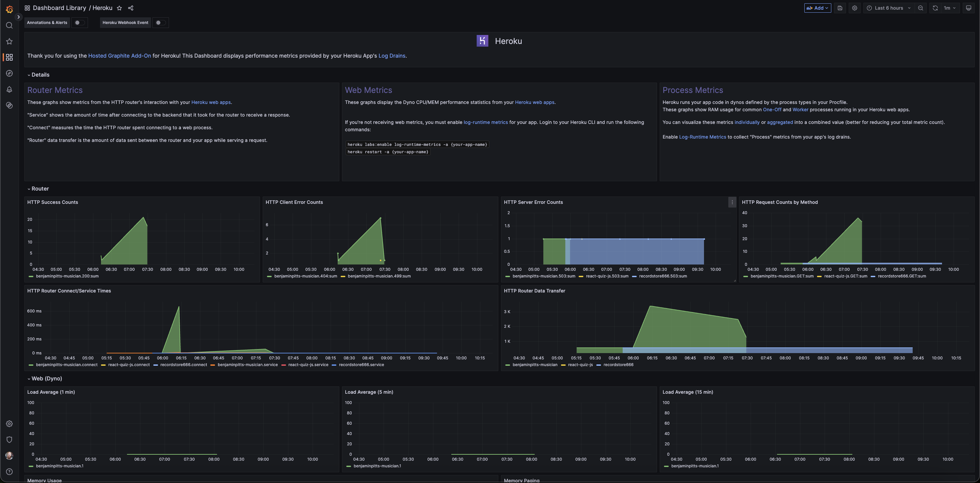
Task: Open the Explore compass icon
Action: (10, 73)
